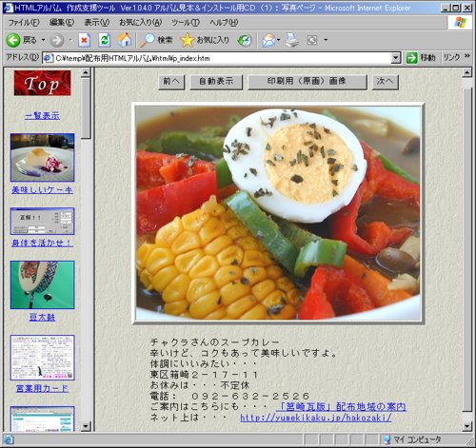The height and width of the screenshot is (448, 476).
Task: Open Back button history dropdown arrow
Action: (x=43, y=40)
